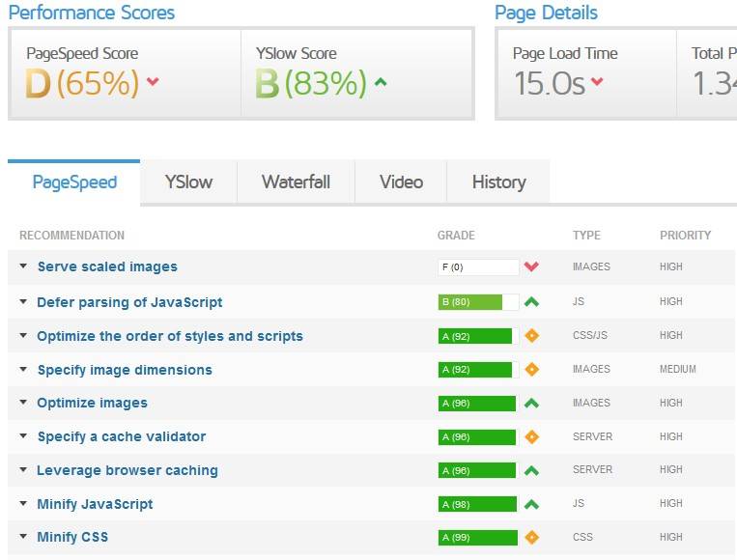This screenshot has height=560, width=737.
Task: Click orange diamond icon in Minify CSS row
Action: pyautogui.click(x=531, y=538)
